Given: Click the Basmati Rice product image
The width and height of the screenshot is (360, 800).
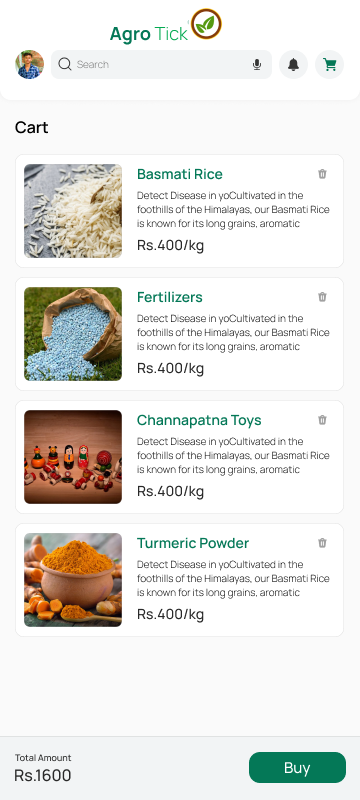Looking at the screenshot, I should coord(73,211).
